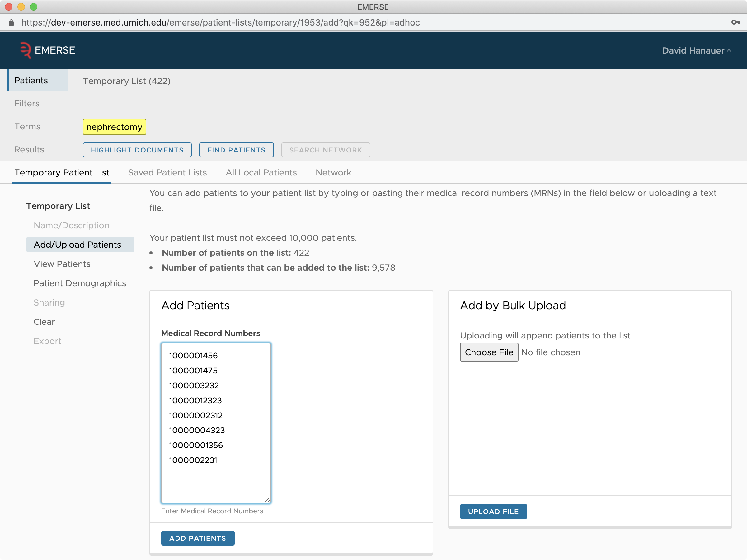Click MRN 10000004323 in the text area
This screenshot has height=560, width=747.
(x=197, y=430)
